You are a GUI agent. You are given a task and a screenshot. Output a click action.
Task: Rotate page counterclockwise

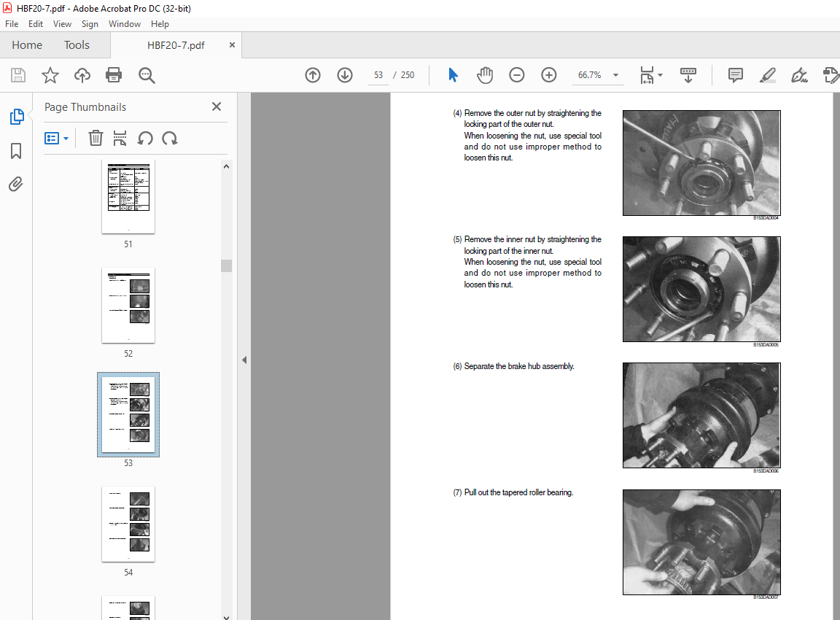coord(145,139)
